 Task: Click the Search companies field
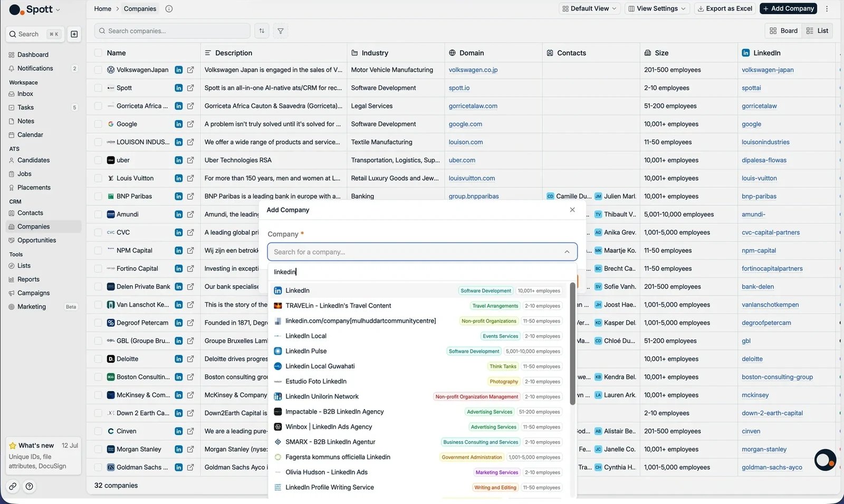coord(172,31)
